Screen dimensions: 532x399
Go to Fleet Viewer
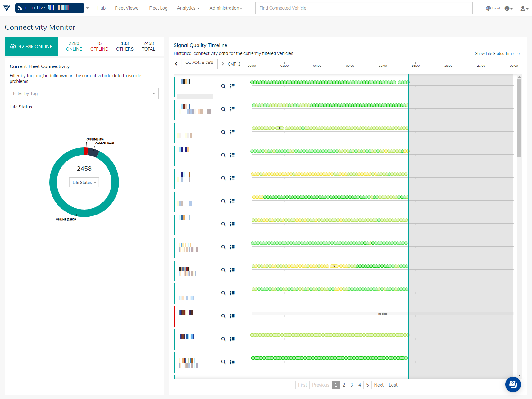127,8
